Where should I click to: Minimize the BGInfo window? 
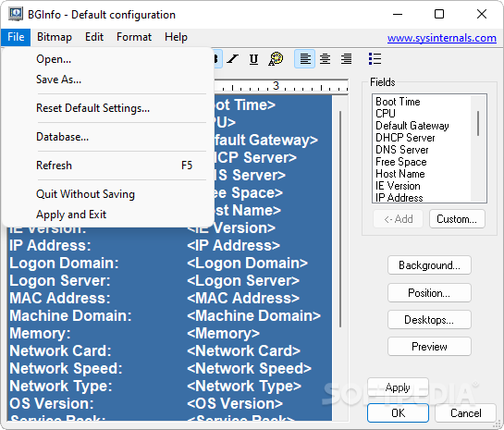pos(398,14)
